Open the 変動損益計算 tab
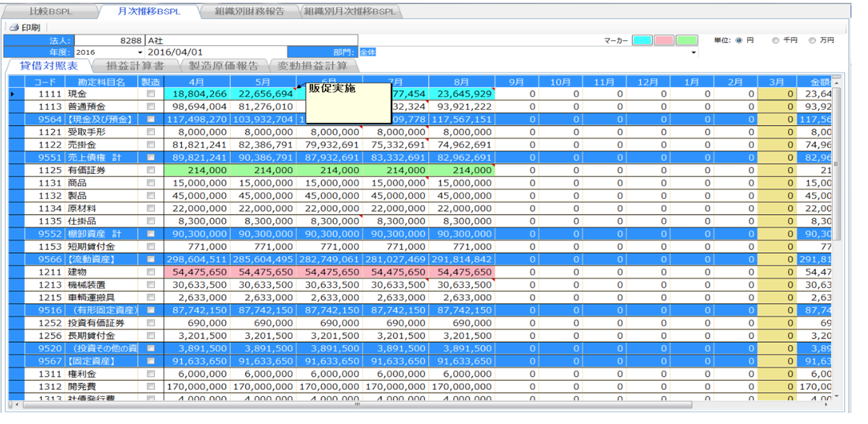The height and width of the screenshot is (424, 868). coord(312,66)
